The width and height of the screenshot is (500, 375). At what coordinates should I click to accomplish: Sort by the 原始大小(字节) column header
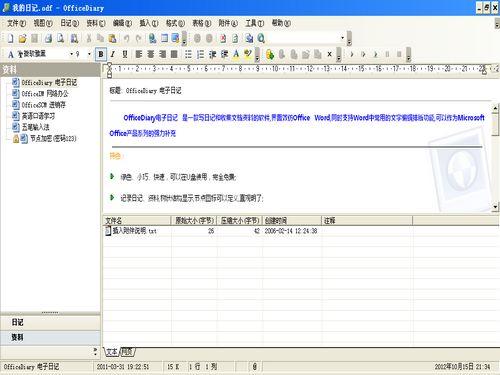tap(194, 220)
